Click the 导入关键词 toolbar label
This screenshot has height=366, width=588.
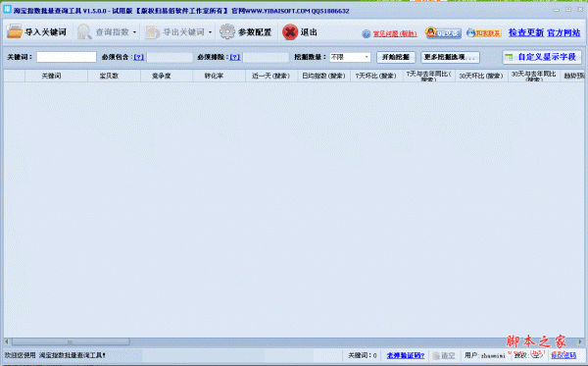click(46, 32)
